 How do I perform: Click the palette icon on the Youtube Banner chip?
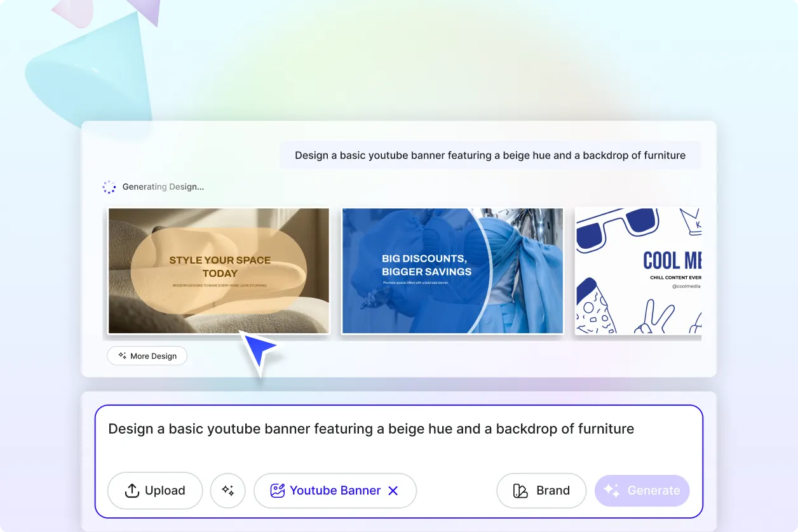(277, 490)
